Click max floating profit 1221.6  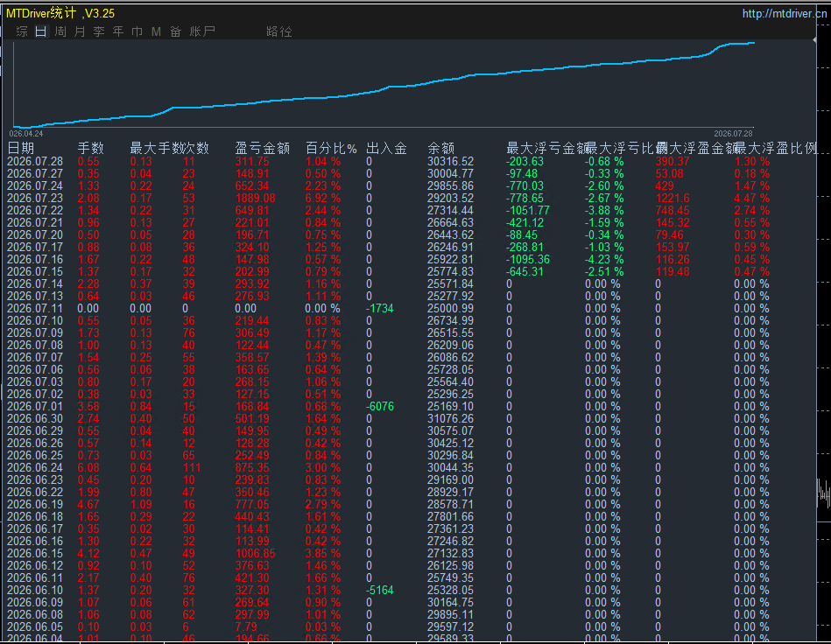click(673, 198)
